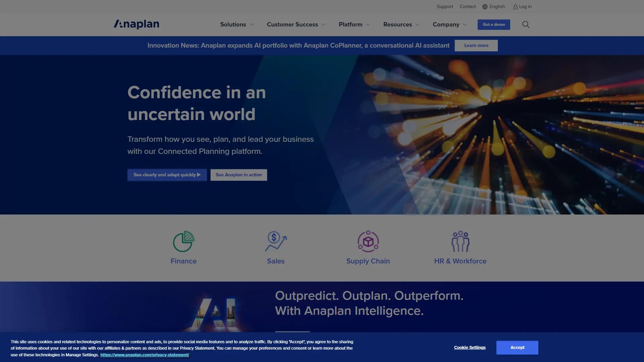Click Learn more about Anaplan CoPlanner
The height and width of the screenshot is (362, 644).
tap(476, 45)
